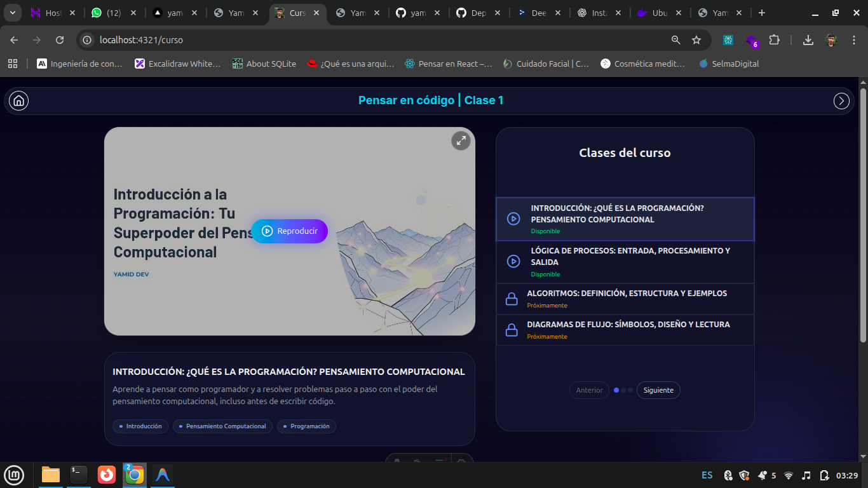Bookmark this page with the star icon
The width and height of the screenshot is (868, 488).
(x=696, y=40)
